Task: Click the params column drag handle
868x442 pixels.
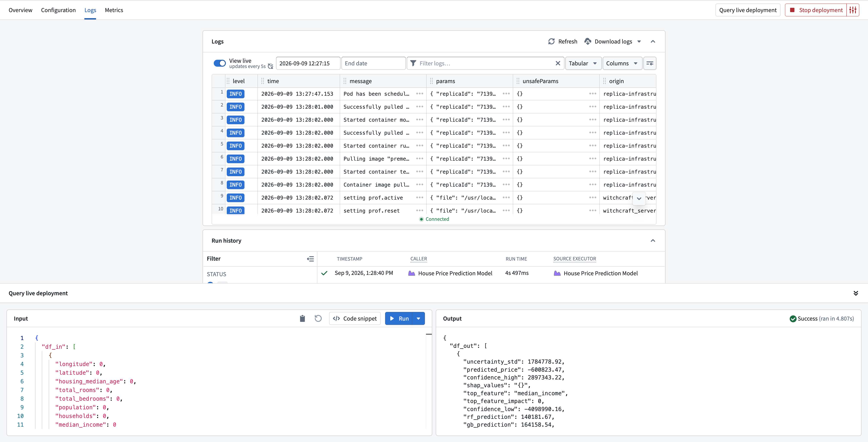Action: point(431,81)
